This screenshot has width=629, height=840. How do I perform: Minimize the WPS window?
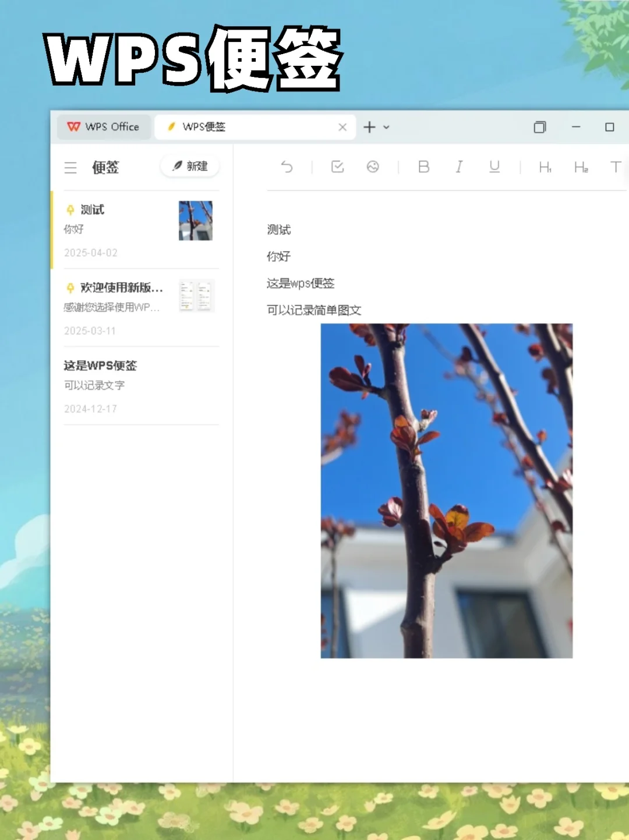click(x=576, y=127)
